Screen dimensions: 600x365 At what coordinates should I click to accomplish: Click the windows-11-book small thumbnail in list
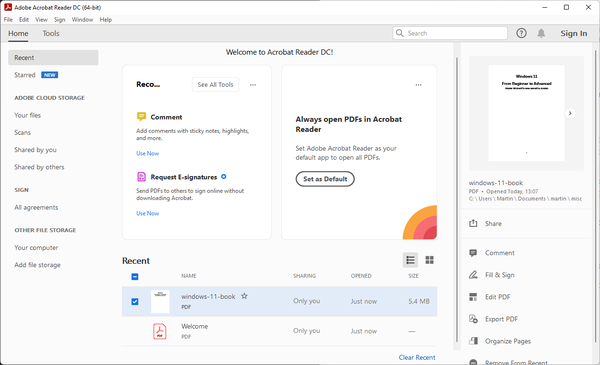tap(160, 301)
